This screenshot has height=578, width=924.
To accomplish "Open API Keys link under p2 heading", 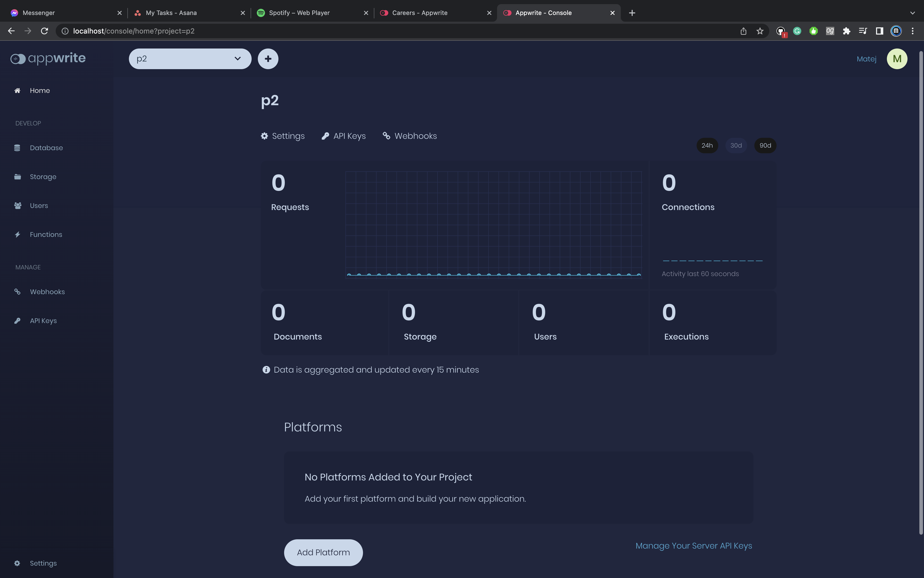I will tap(344, 136).
